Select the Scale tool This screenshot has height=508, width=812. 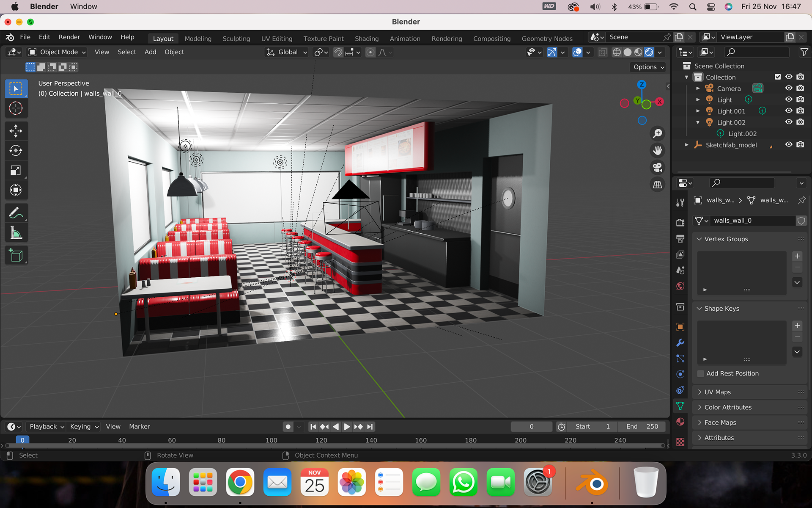click(16, 170)
